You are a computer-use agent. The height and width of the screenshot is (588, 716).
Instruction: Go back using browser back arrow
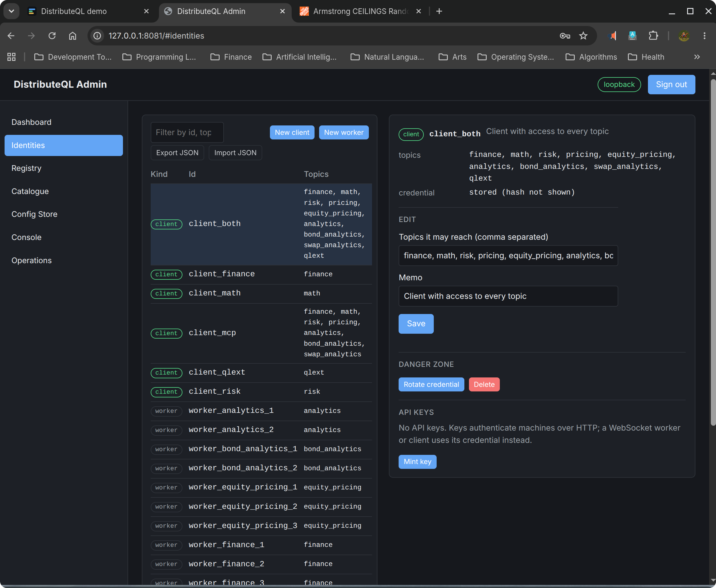11,35
